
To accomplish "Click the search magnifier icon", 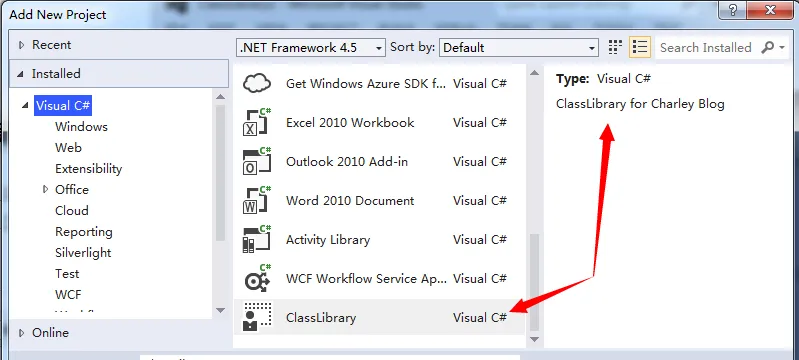I will coord(768,47).
